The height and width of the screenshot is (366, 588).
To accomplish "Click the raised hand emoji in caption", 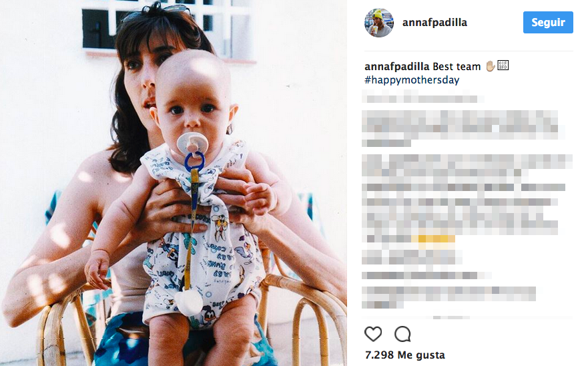I will [x=490, y=66].
